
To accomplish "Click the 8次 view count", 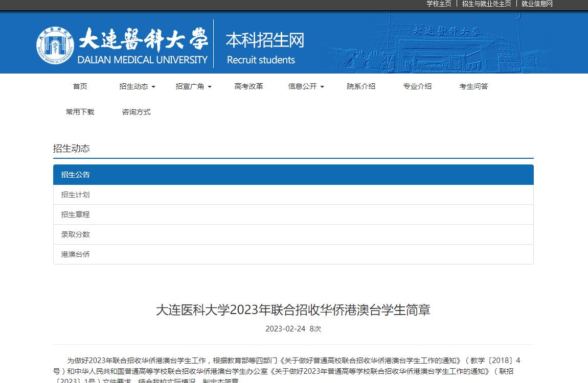I will (315, 329).
